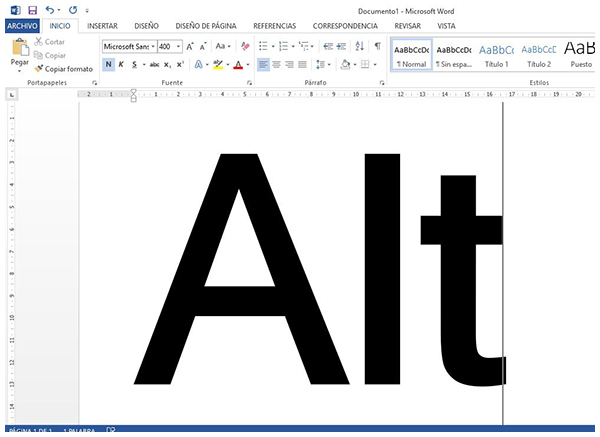Screen dimensions: 600x437
Task: Increase font size with the grow font icon
Action: tap(190, 47)
